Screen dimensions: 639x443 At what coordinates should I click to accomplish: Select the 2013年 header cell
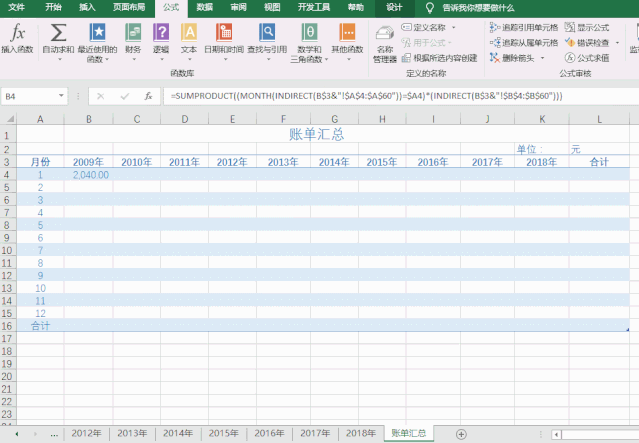tap(283, 162)
